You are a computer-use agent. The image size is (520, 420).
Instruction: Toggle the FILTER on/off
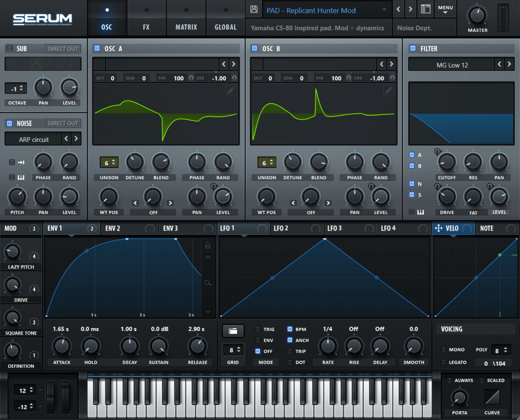pos(413,48)
